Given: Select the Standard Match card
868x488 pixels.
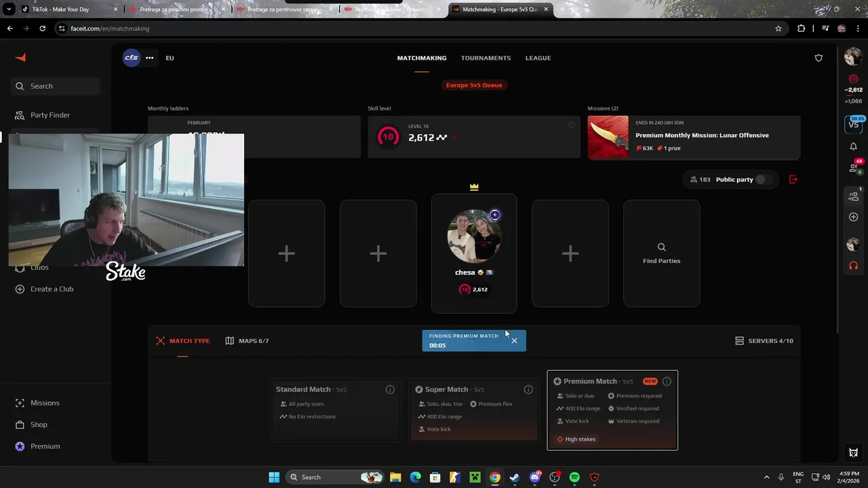Looking at the screenshot, I should 336,410.
